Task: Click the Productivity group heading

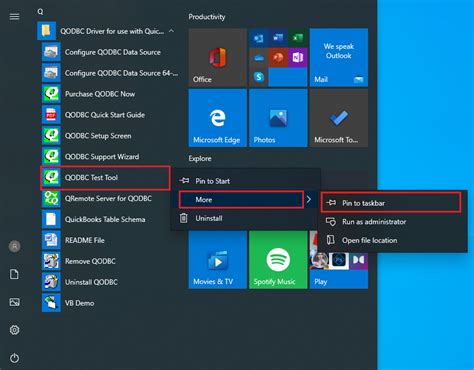Action: click(x=207, y=17)
